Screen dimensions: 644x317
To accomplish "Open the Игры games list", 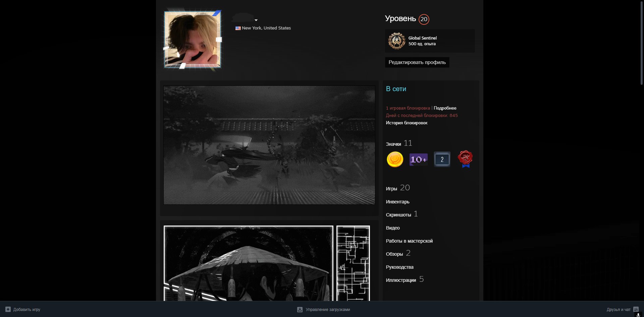I will click(x=391, y=189).
